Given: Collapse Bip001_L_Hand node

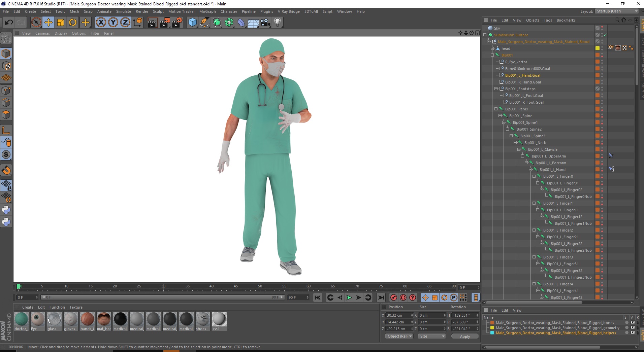Looking at the screenshot, I should 530,170.
